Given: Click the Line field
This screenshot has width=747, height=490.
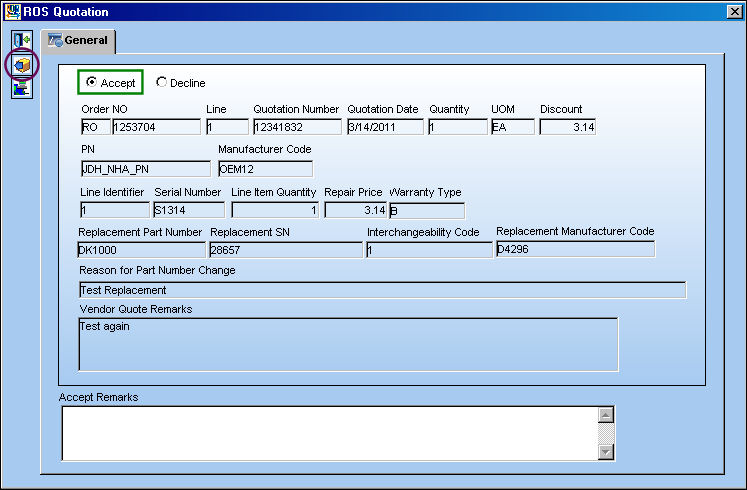Looking at the screenshot, I should tap(227, 127).
